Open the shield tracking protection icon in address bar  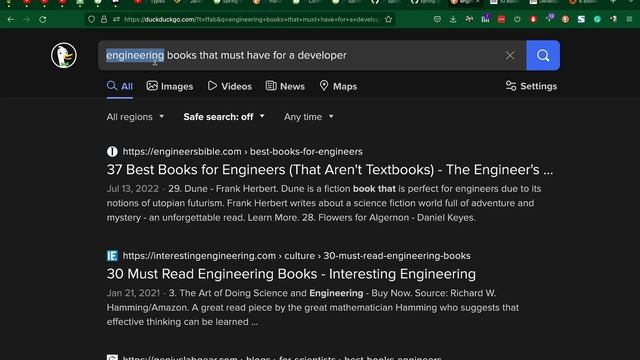click(91, 19)
